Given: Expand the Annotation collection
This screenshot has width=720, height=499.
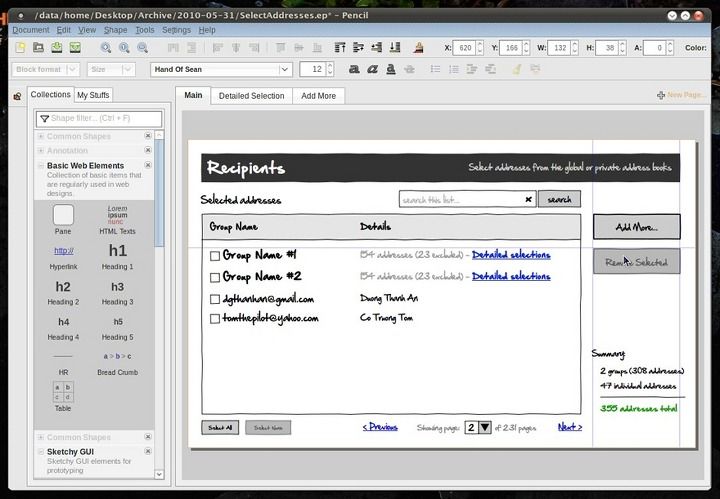Looking at the screenshot, I should tap(41, 151).
